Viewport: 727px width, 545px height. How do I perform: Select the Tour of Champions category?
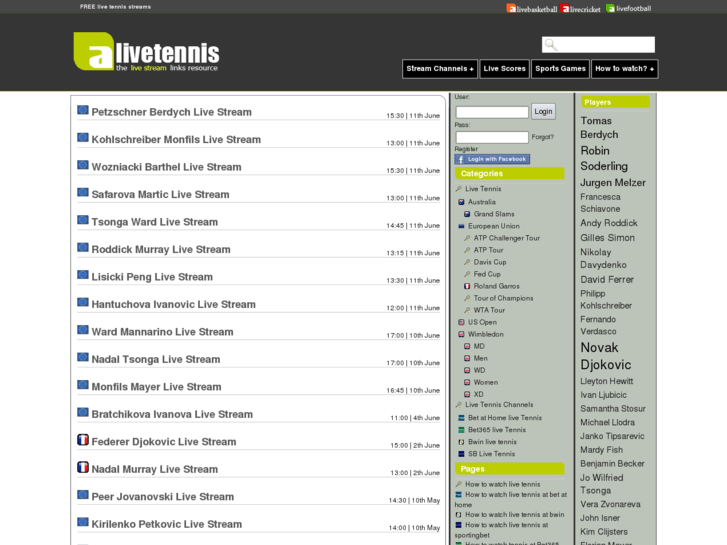point(504,298)
